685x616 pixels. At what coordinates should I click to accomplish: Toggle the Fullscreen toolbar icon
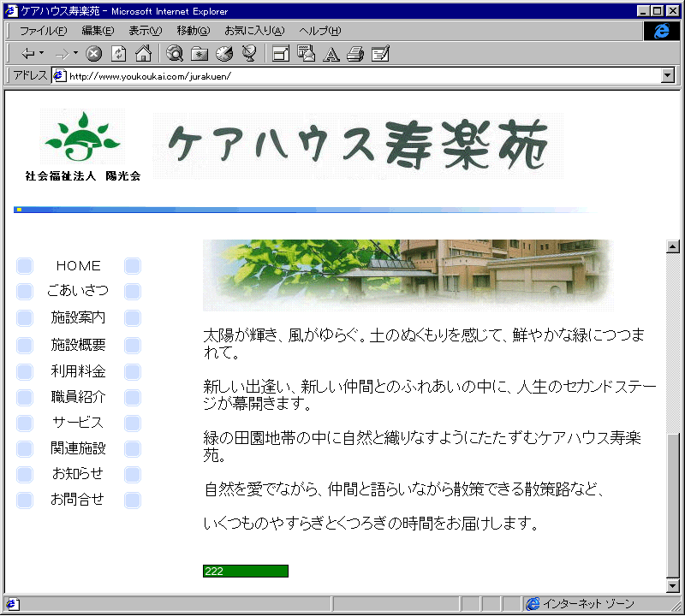pyautogui.click(x=281, y=54)
